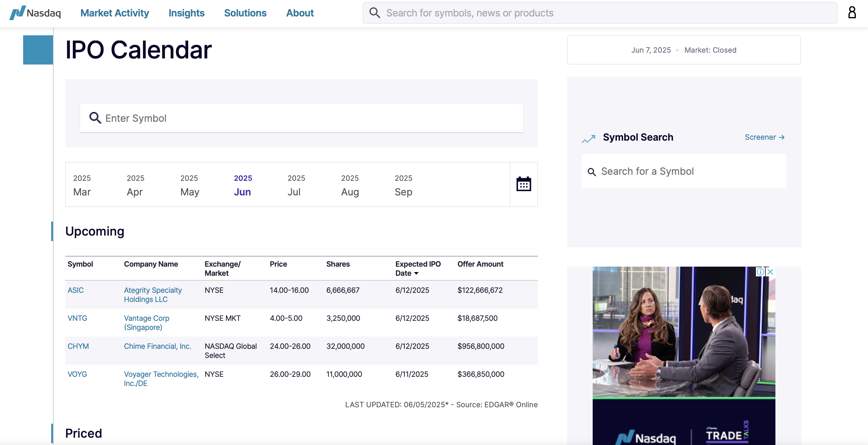
Task: Click the Price column header
Action: (278, 264)
